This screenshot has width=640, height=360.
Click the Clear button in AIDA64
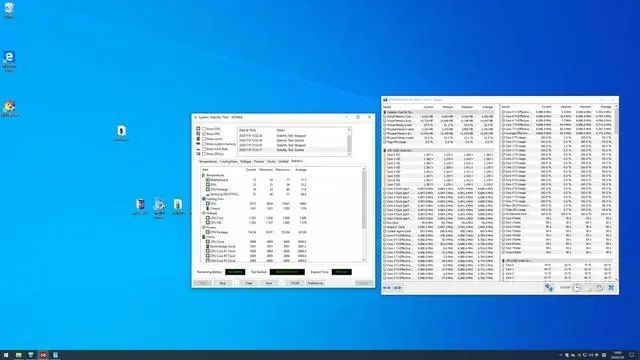(x=249, y=283)
